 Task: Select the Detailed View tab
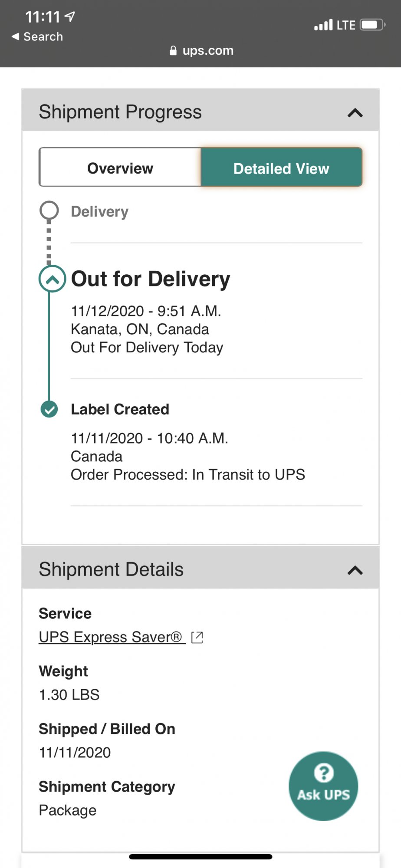(281, 168)
